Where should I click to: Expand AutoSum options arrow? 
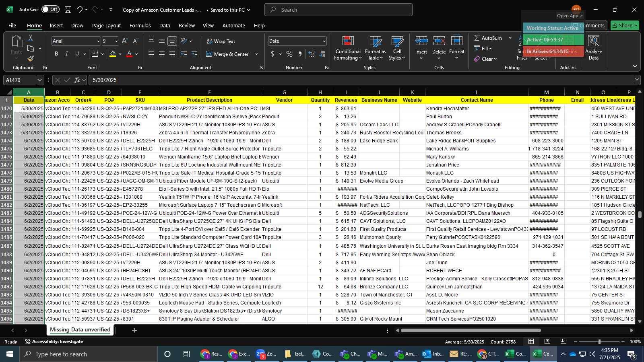510,38
